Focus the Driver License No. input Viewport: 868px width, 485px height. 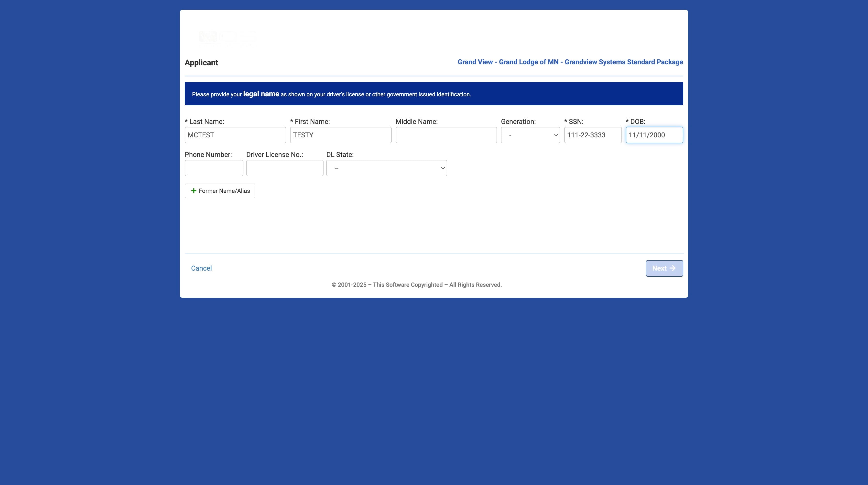(x=285, y=168)
